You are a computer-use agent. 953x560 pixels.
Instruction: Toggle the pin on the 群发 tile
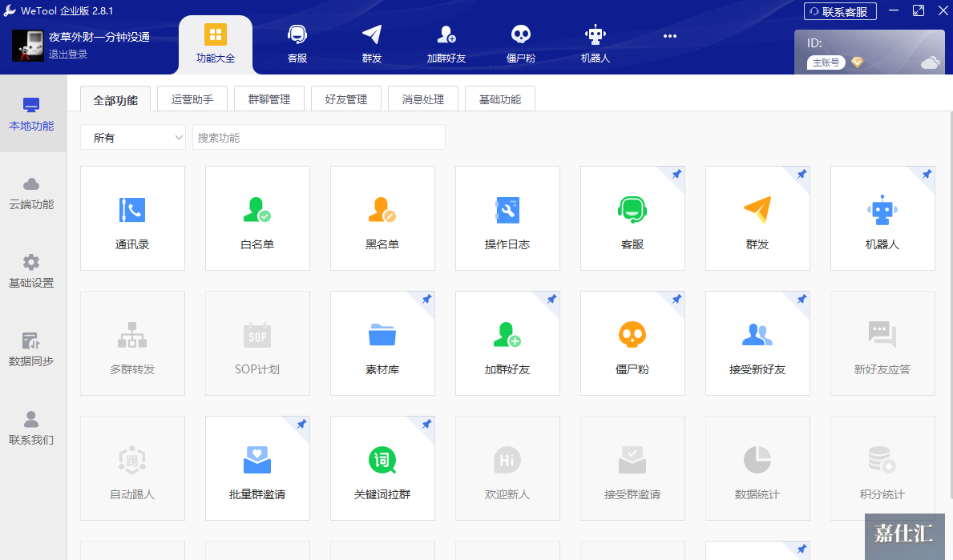coord(802,174)
